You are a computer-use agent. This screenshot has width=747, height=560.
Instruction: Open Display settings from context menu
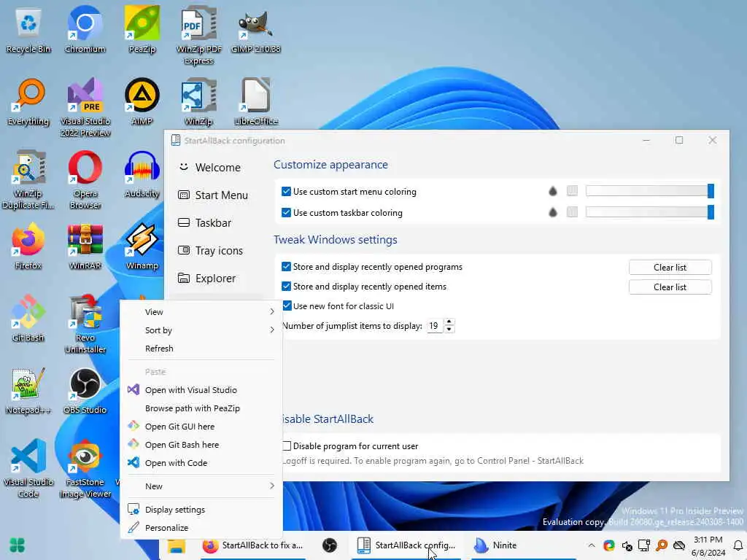pyautogui.click(x=201, y=510)
